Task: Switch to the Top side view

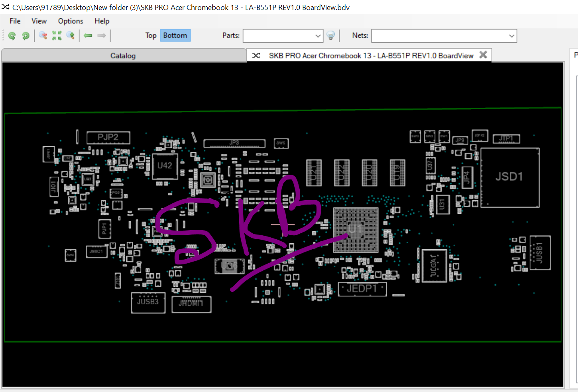Action: coord(151,35)
